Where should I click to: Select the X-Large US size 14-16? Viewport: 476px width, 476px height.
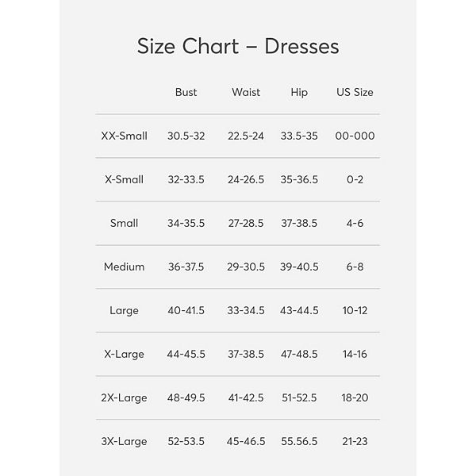point(355,355)
